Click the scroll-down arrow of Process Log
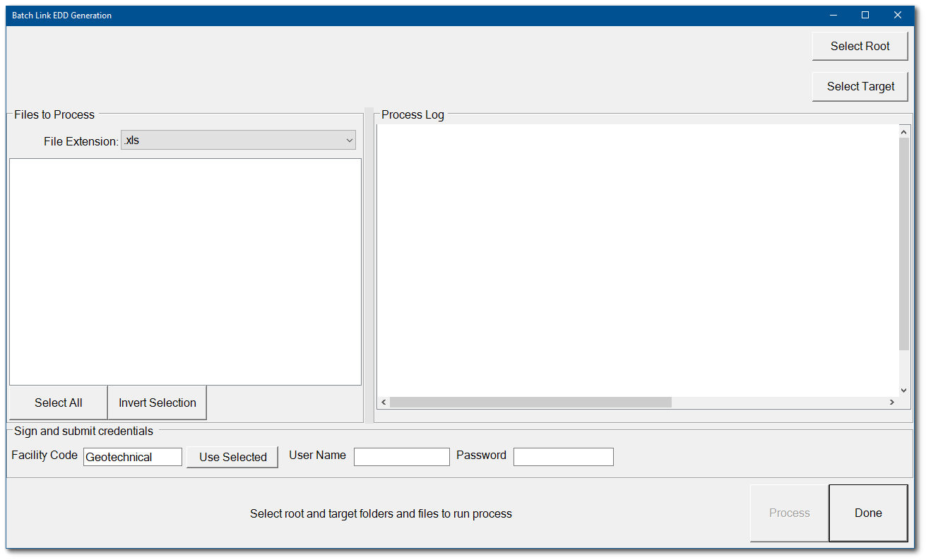 click(903, 390)
